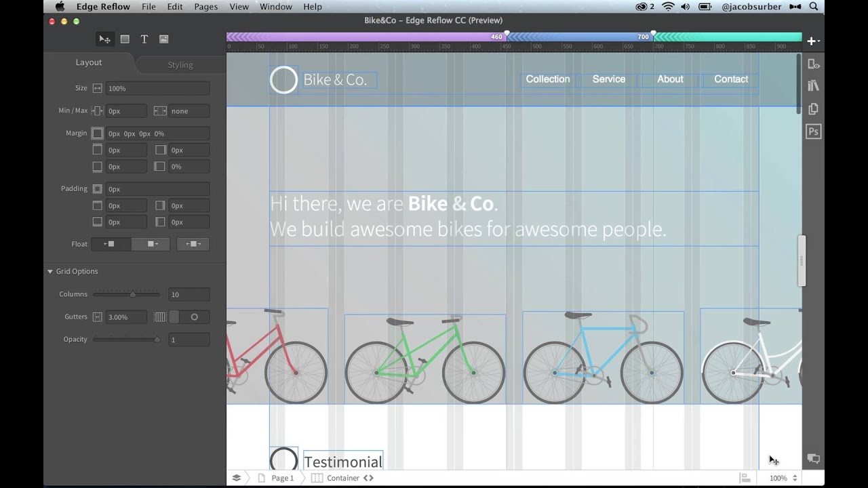
Task: Click the Wi-Fi status icon
Action: click(669, 7)
